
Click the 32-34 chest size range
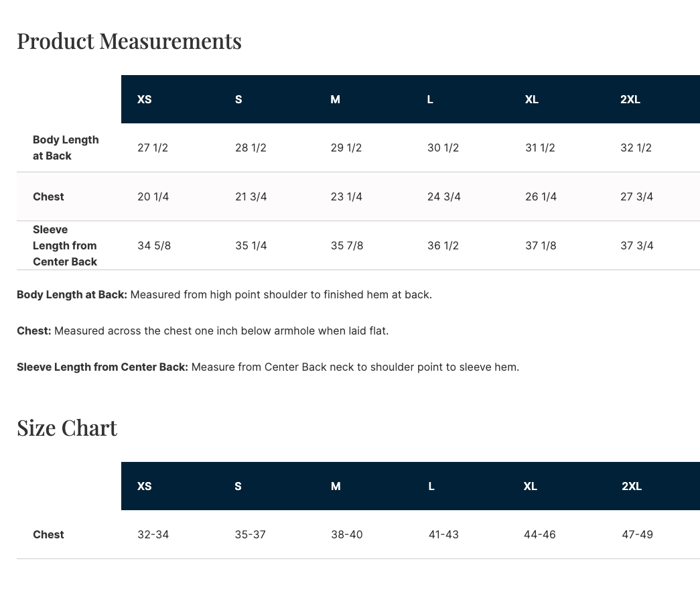153,534
